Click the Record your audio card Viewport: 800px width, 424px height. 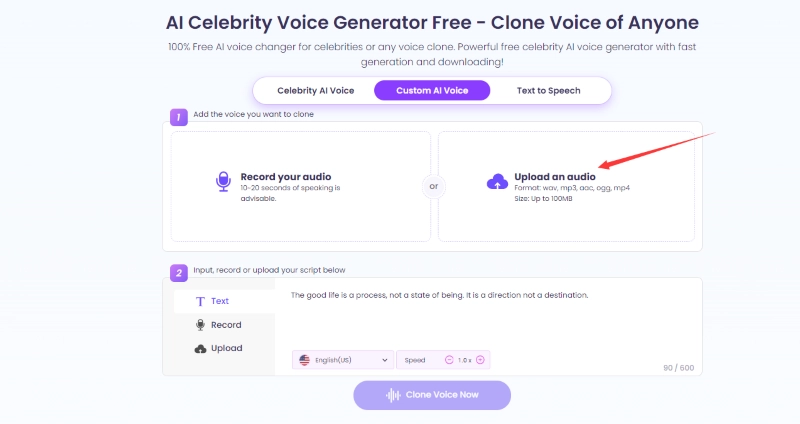(x=301, y=186)
